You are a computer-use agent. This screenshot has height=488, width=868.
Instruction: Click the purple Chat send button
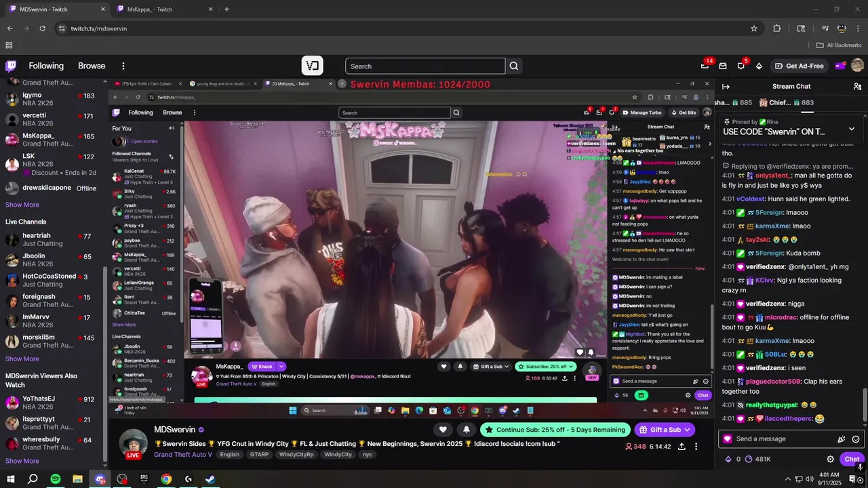pyautogui.click(x=852, y=459)
